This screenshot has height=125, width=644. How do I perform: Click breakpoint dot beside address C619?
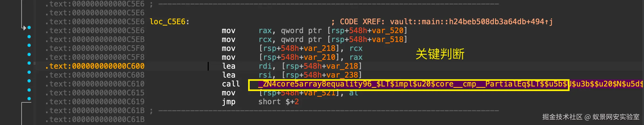(29, 99)
